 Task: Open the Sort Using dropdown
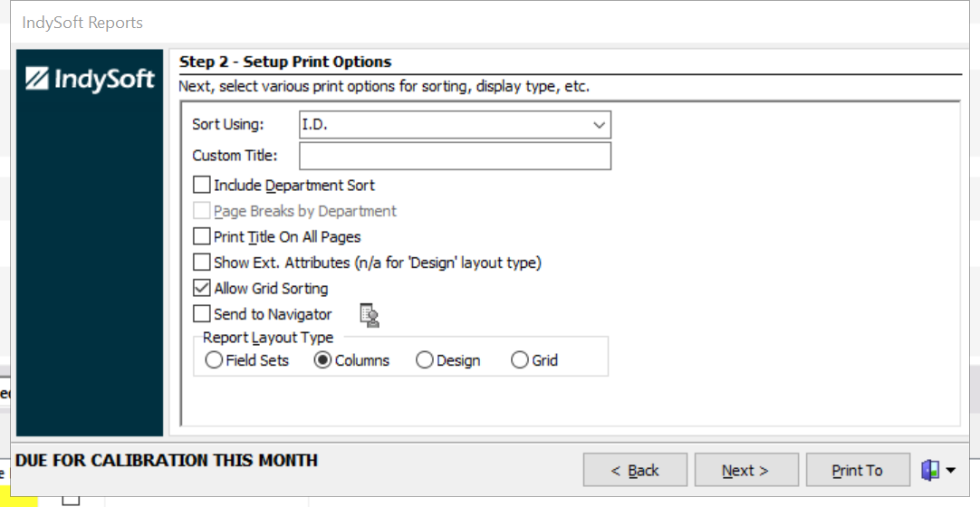point(599,125)
